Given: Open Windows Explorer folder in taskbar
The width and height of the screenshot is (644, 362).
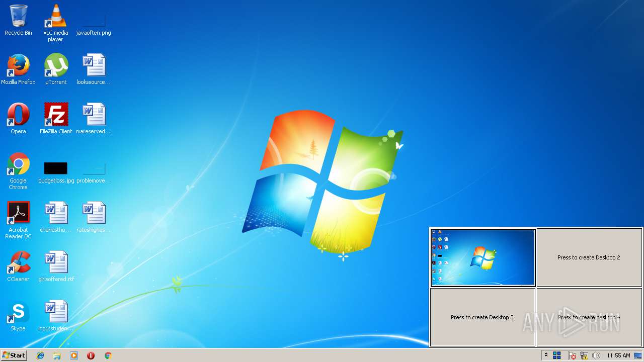Looking at the screenshot, I should point(57,355).
